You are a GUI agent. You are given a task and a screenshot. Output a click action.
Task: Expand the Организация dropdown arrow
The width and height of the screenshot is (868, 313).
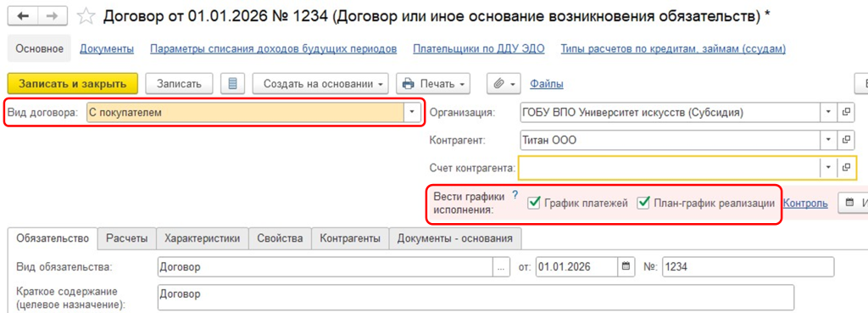(x=828, y=113)
